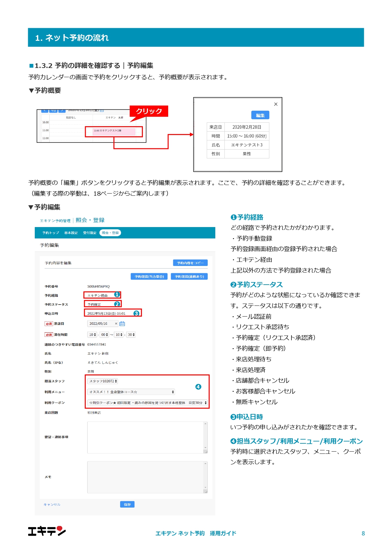Click the エキテンテスト3 name cell
Image resolution: width=392 pixels, height=555 pixels.
click(247, 145)
